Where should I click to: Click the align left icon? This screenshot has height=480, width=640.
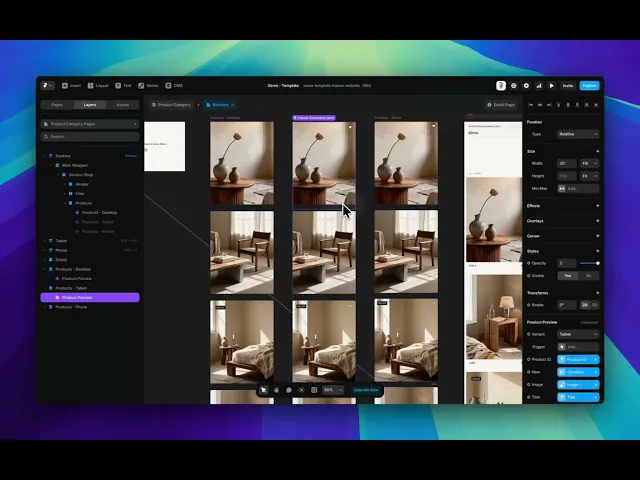pyautogui.click(x=530, y=105)
